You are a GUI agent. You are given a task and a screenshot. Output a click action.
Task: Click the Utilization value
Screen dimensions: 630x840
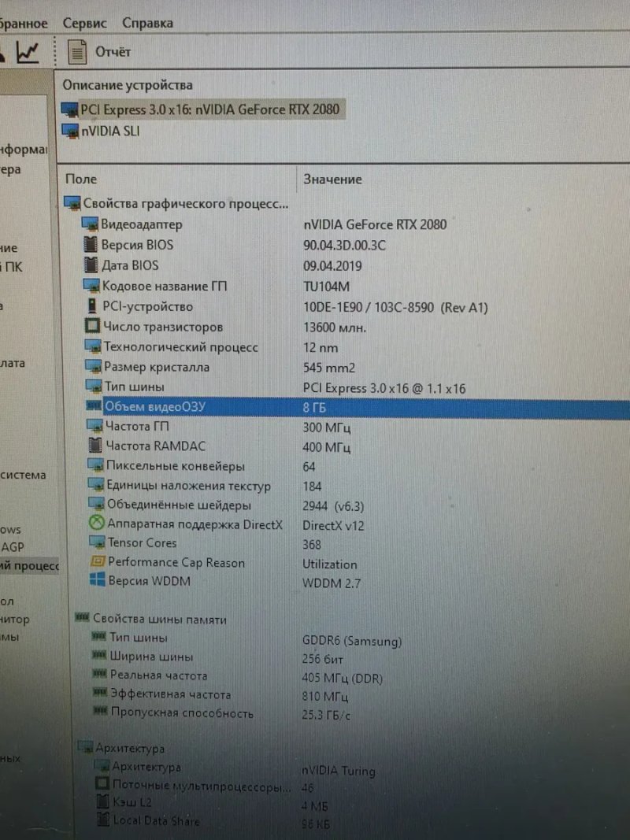coord(329,564)
